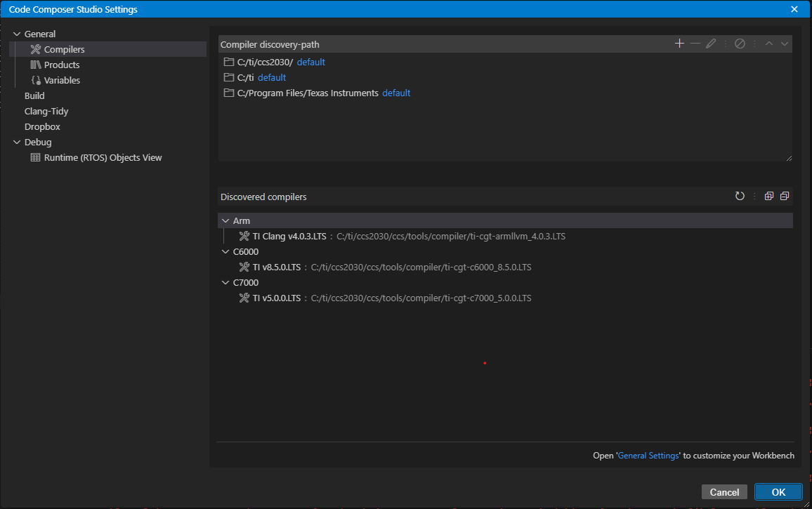The image size is (812, 509).
Task: Collapse all discovered compiler groups
Action: click(x=785, y=197)
